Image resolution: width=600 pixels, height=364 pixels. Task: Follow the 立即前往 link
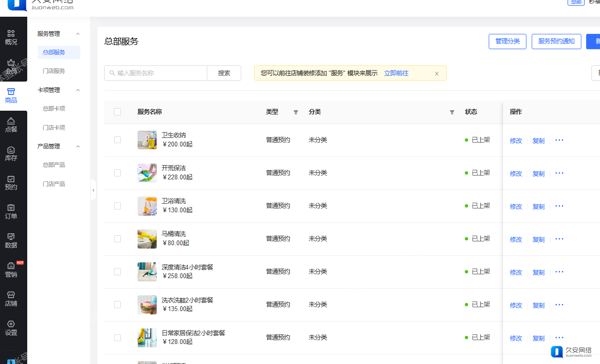(396, 73)
